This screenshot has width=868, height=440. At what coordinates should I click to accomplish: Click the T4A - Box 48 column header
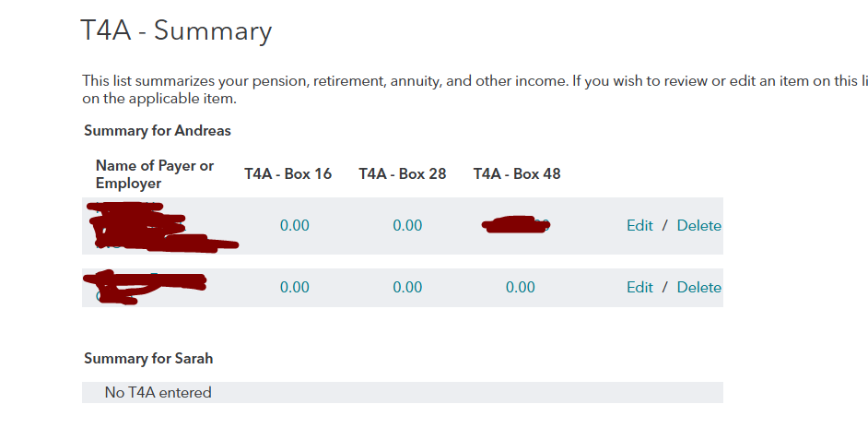517,174
